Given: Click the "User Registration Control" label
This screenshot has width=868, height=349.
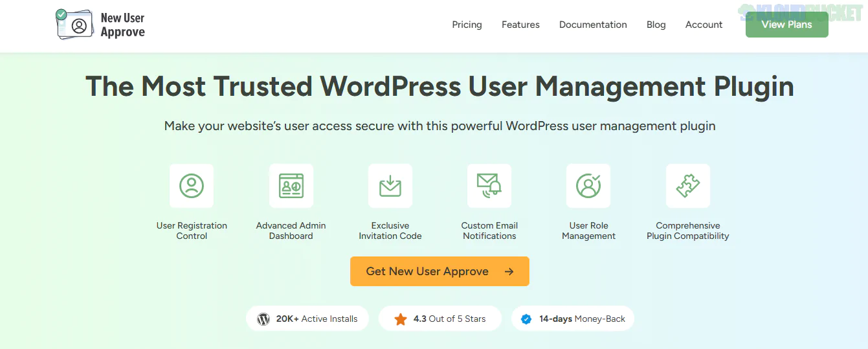Looking at the screenshot, I should (x=192, y=231).
